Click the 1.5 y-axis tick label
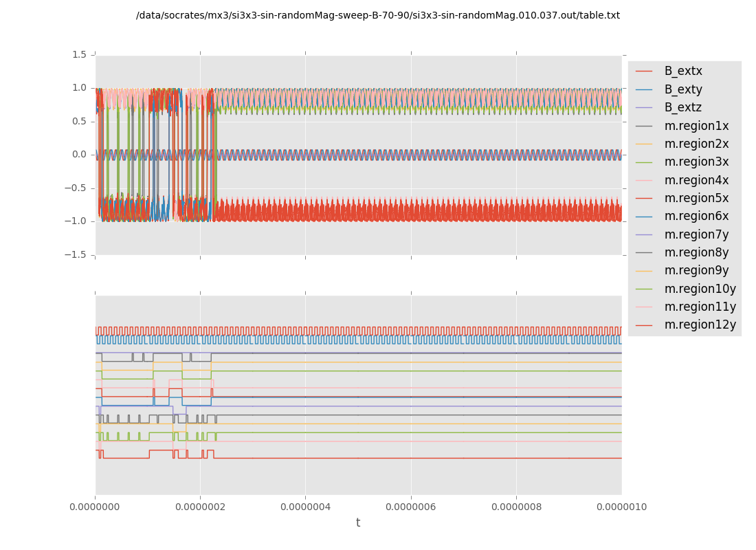This screenshot has height=550, width=756. (79, 54)
